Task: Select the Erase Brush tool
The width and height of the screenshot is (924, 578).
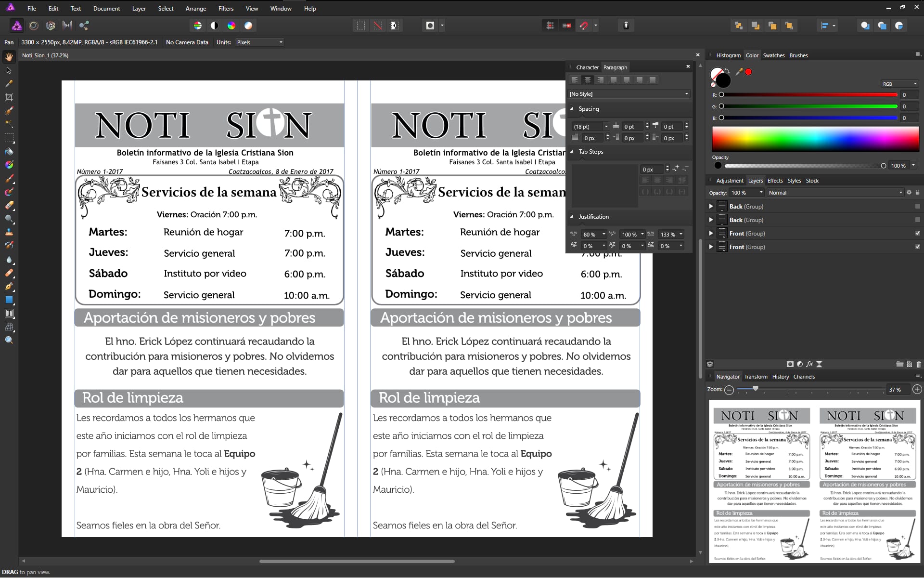Action: 9,205
